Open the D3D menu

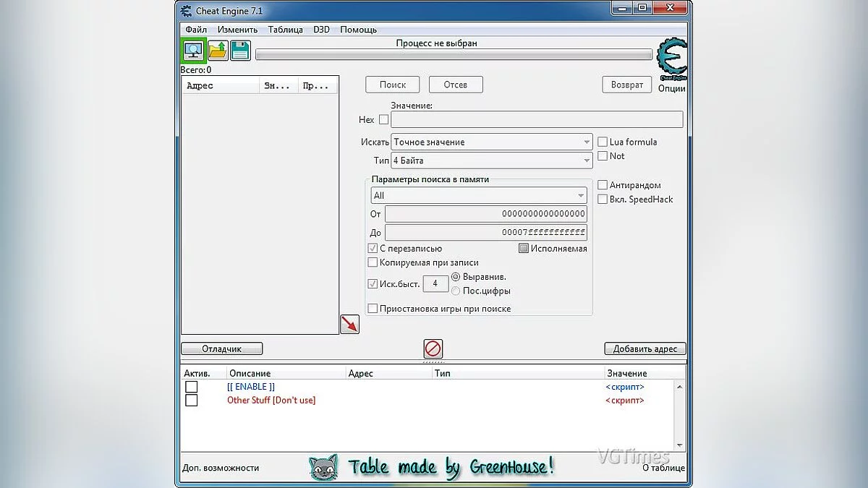click(321, 30)
